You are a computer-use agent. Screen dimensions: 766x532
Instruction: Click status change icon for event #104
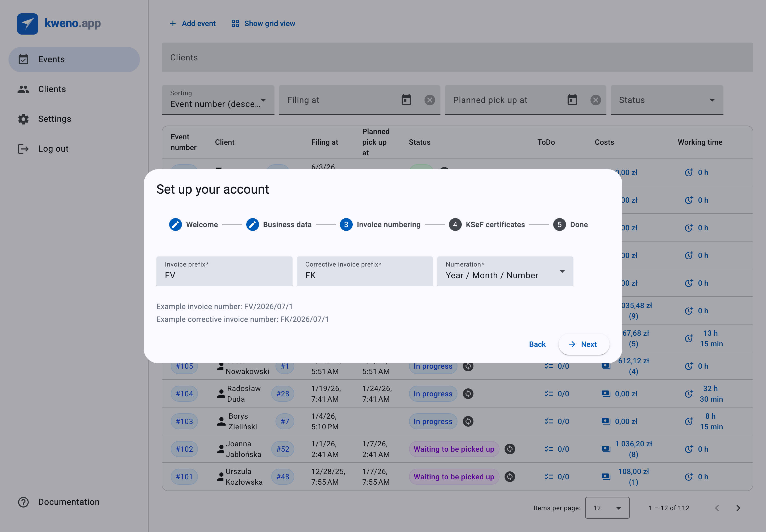click(x=468, y=394)
